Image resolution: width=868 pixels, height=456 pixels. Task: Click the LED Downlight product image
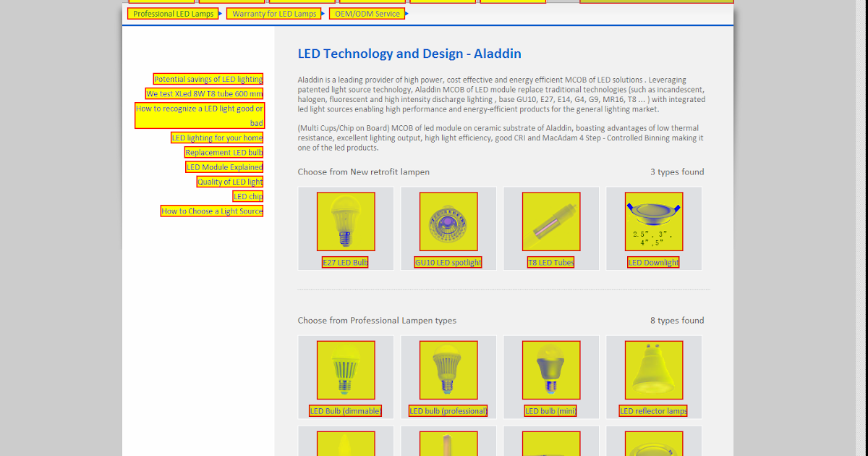pyautogui.click(x=654, y=221)
